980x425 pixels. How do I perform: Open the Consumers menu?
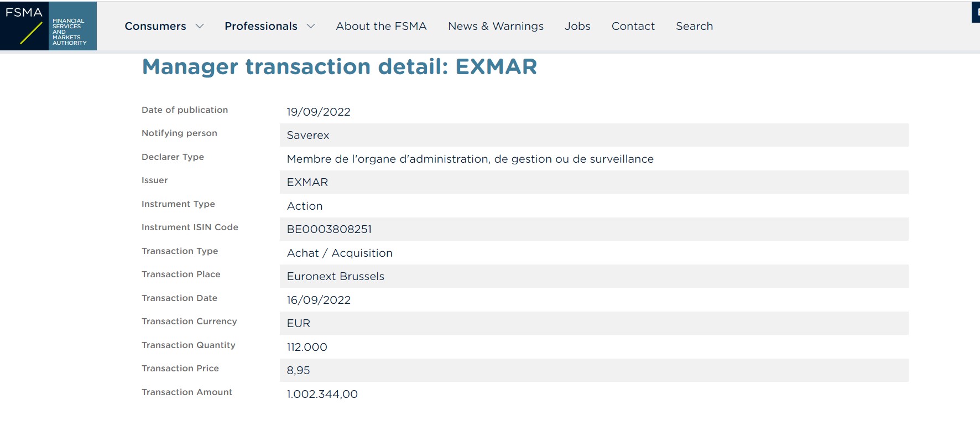tap(155, 26)
